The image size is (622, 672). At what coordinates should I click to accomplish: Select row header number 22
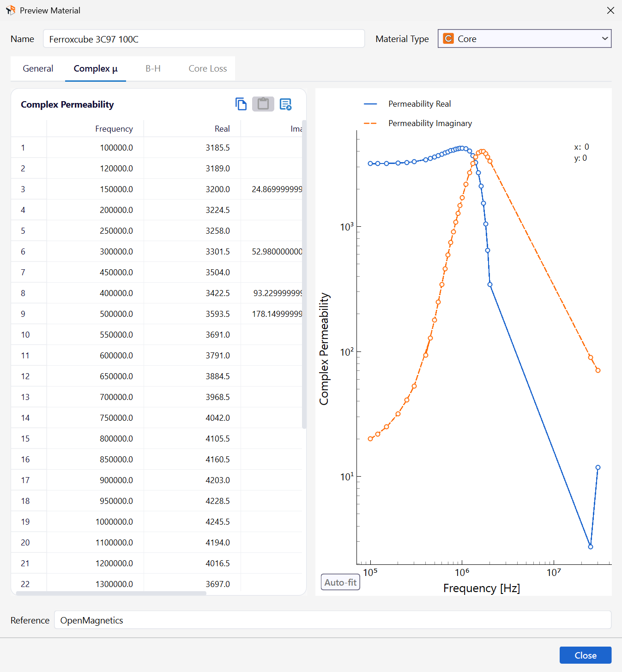click(29, 584)
